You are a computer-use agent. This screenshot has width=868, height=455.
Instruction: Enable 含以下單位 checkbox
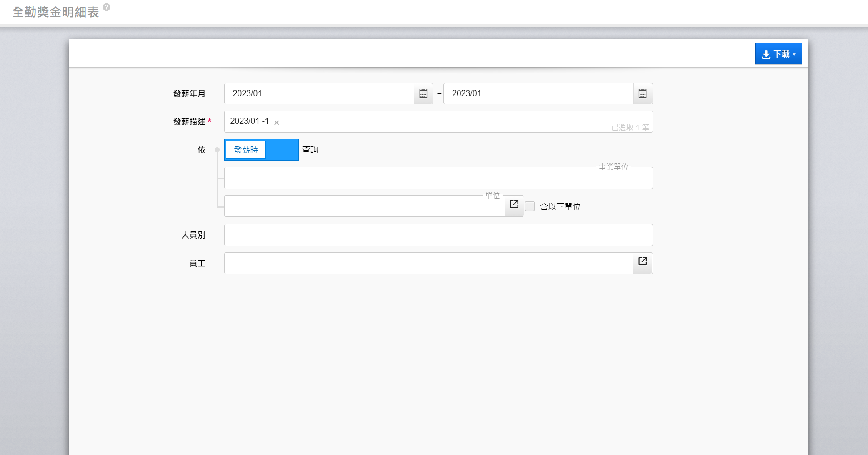click(x=530, y=206)
